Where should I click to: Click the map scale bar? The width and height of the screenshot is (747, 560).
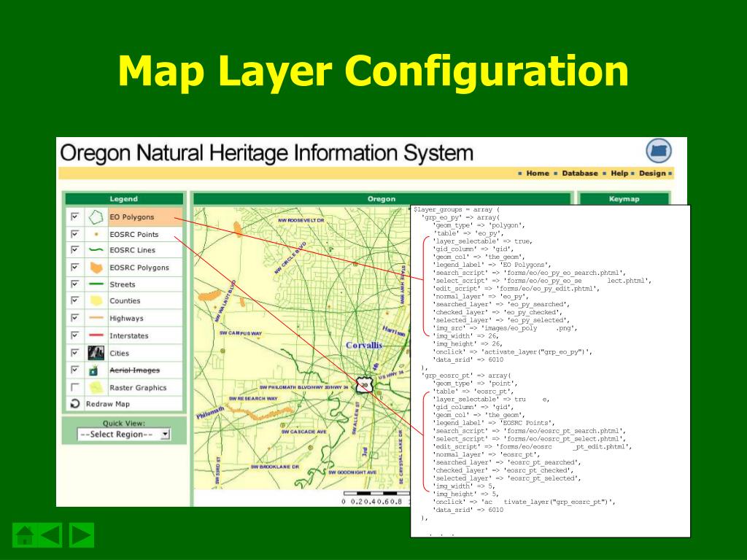376,494
